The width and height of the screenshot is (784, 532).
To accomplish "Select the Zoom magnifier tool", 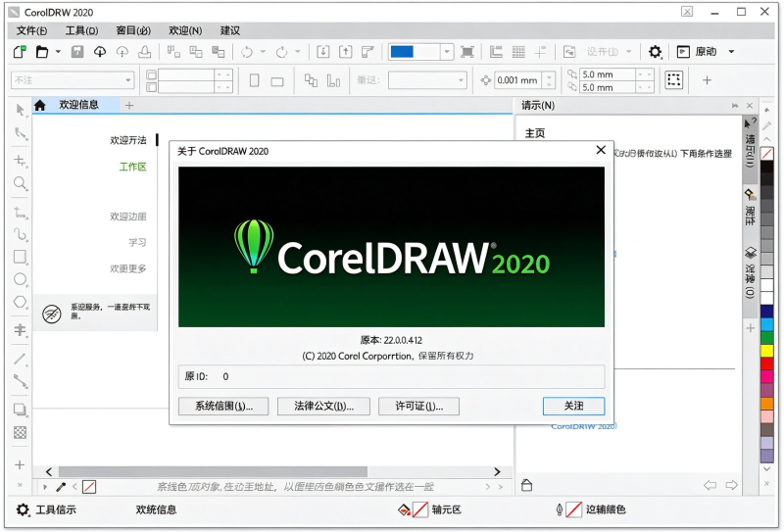I will point(21,183).
